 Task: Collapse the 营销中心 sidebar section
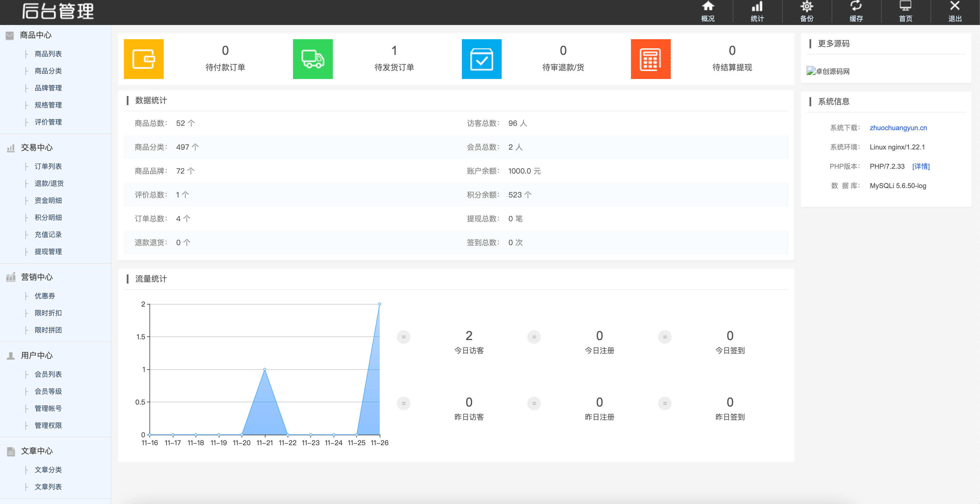[x=36, y=277]
